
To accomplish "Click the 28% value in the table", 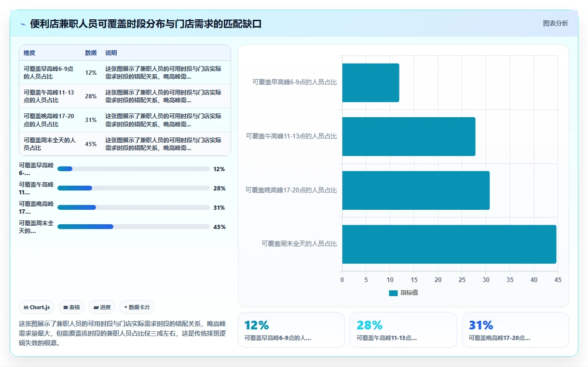I will click(x=91, y=96).
